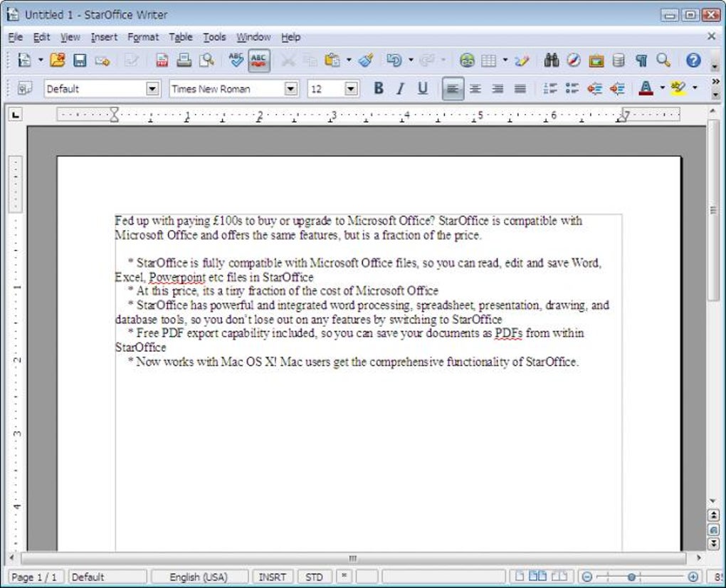Click the zoom slider handle
The image size is (726, 588).
[631, 577]
